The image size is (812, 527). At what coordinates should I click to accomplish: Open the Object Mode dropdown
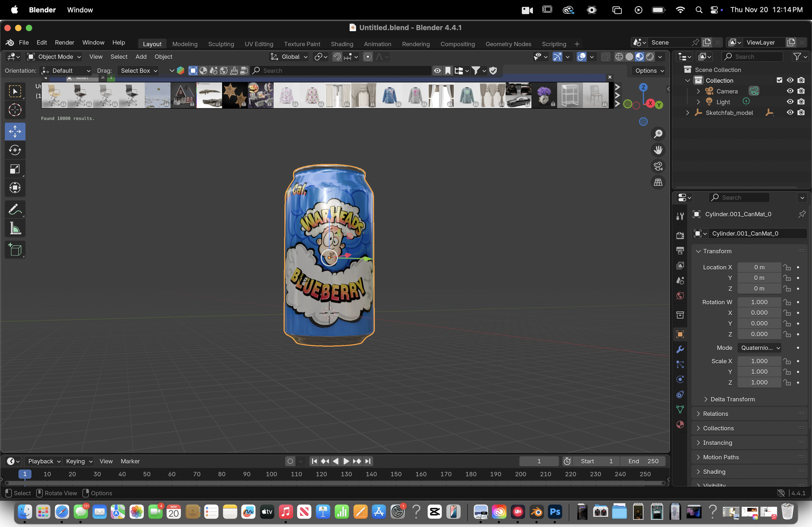54,56
